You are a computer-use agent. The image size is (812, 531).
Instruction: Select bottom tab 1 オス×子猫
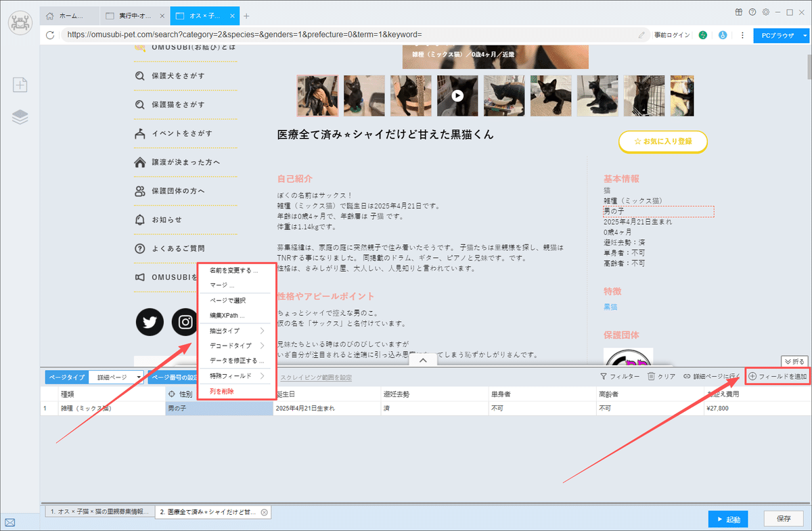(x=98, y=512)
